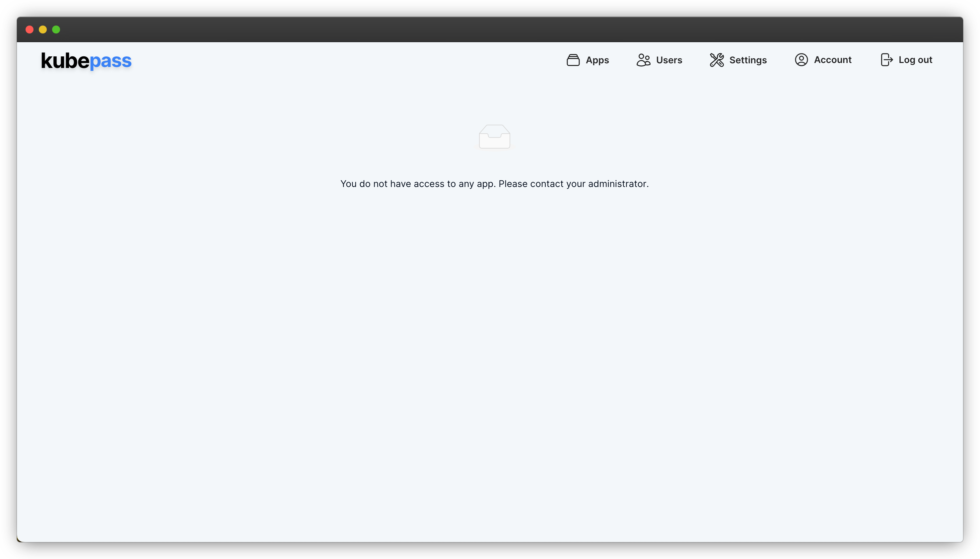980x559 pixels.
Task: Click the kubepass logo
Action: (x=86, y=61)
